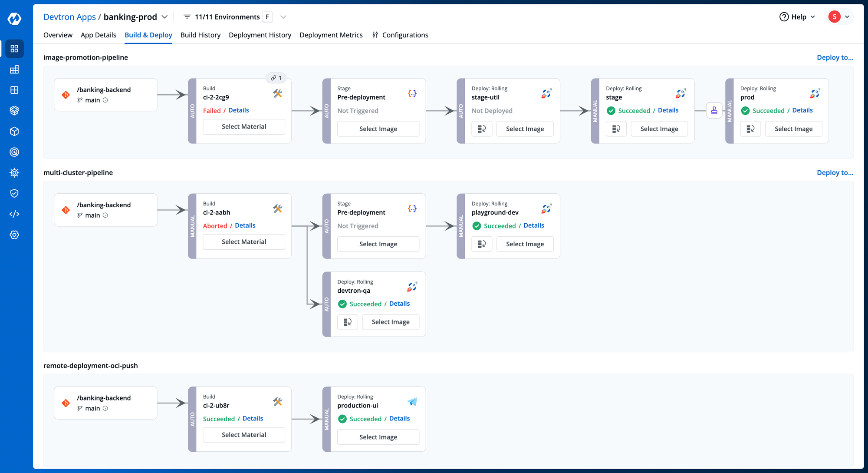Open Details for the prod deployment

coord(802,110)
